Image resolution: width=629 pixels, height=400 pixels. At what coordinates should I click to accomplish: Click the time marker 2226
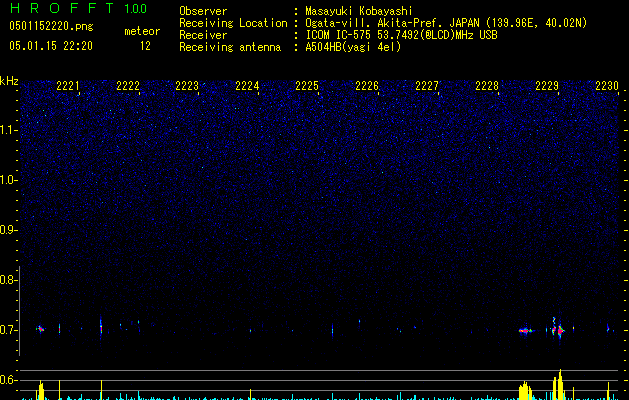367,85
